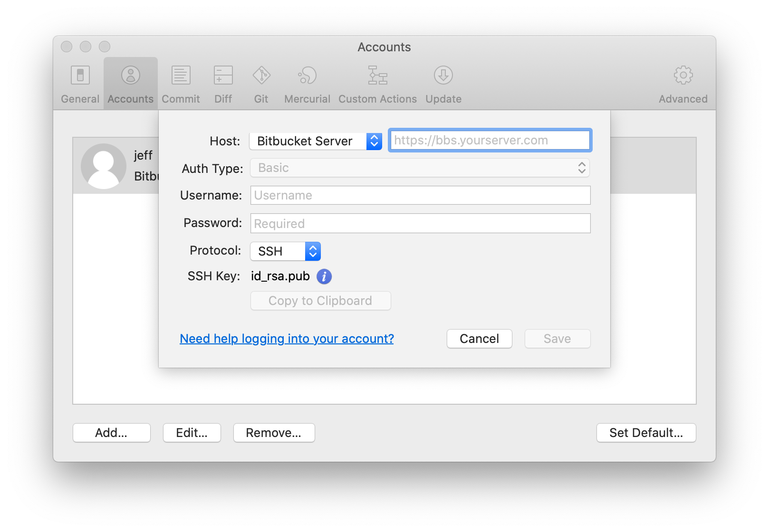Click jeff's account avatar
This screenshot has width=769, height=532.
tap(103, 166)
